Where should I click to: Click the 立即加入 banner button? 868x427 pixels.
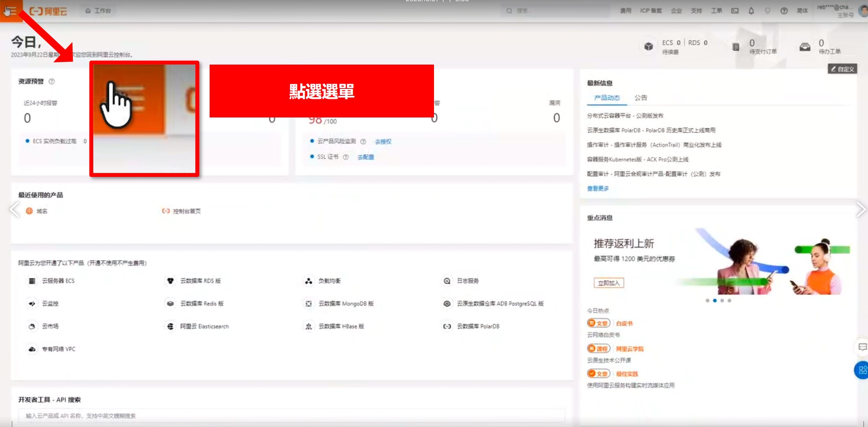tap(608, 283)
